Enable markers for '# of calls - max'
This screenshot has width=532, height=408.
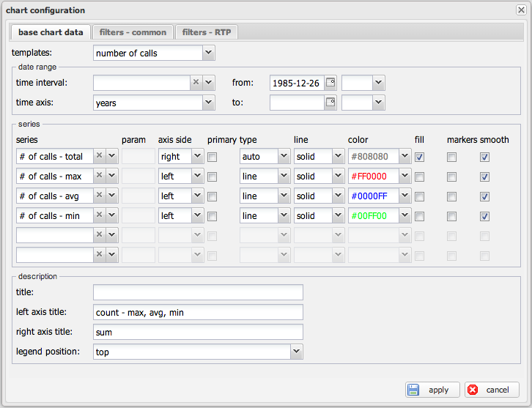451,177
